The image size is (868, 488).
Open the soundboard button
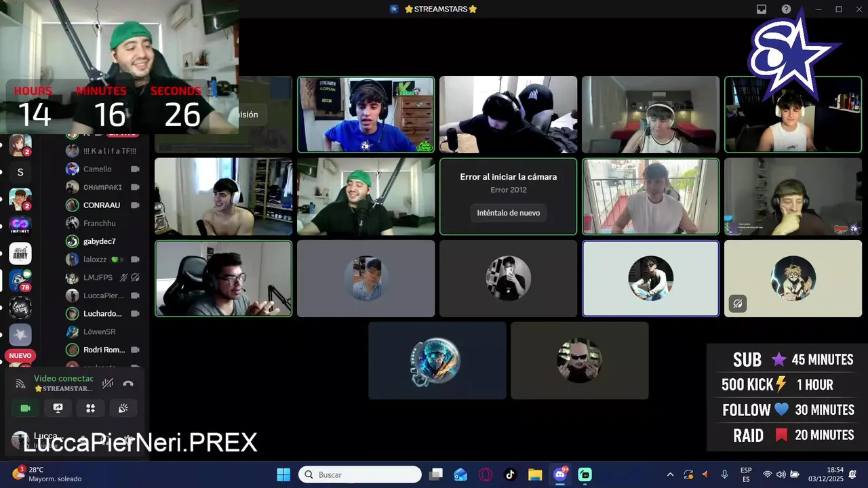click(123, 408)
